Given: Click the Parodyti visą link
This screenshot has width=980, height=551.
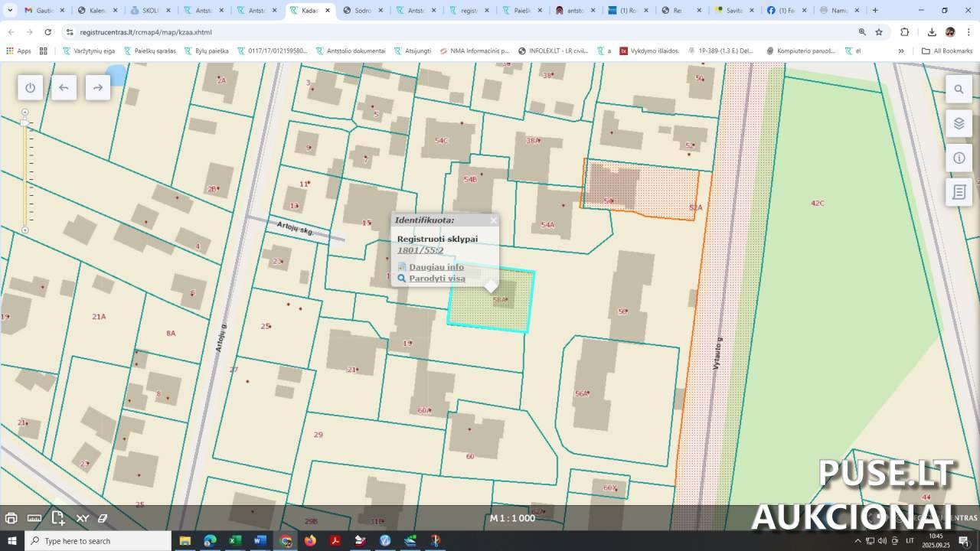Looking at the screenshot, I should [x=436, y=279].
